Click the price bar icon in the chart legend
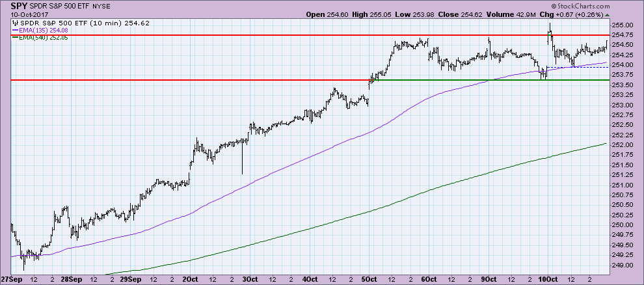Viewport: 644px width, 285px height. (15, 22)
